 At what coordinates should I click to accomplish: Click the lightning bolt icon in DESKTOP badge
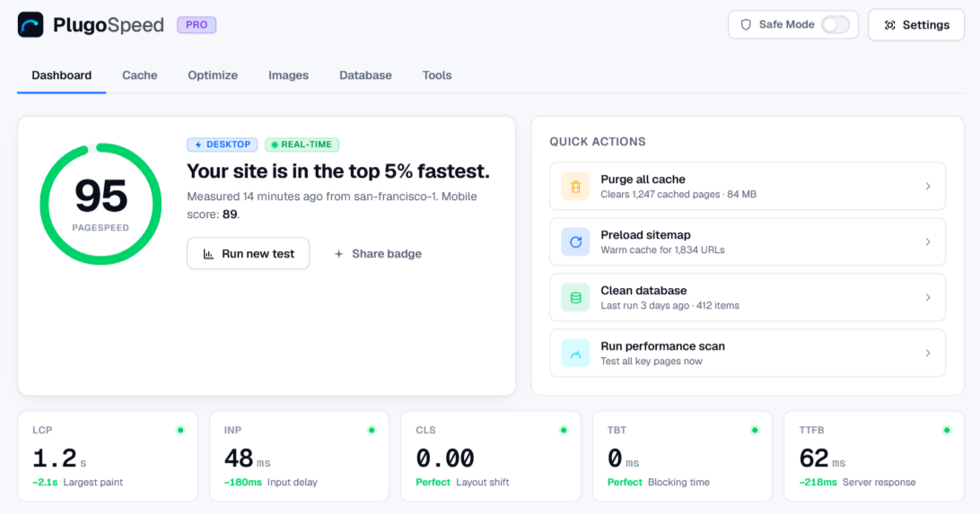(x=198, y=144)
